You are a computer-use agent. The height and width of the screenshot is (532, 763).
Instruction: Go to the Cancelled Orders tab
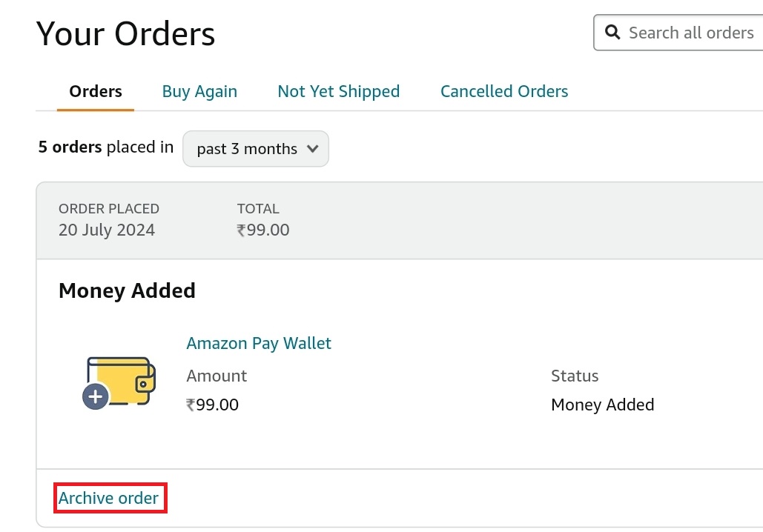pos(504,91)
